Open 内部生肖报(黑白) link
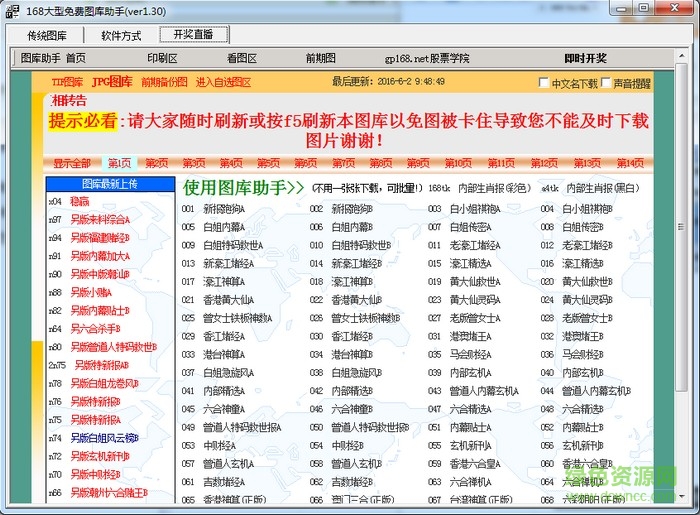700x515 pixels. (603, 188)
